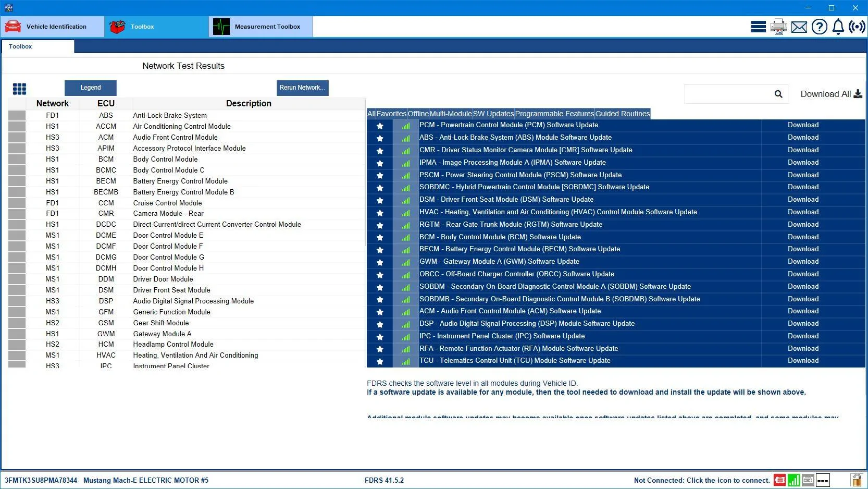Viewport: 868px width, 489px height.
Task: Favorite star for PSCM Software Update
Action: point(380,176)
